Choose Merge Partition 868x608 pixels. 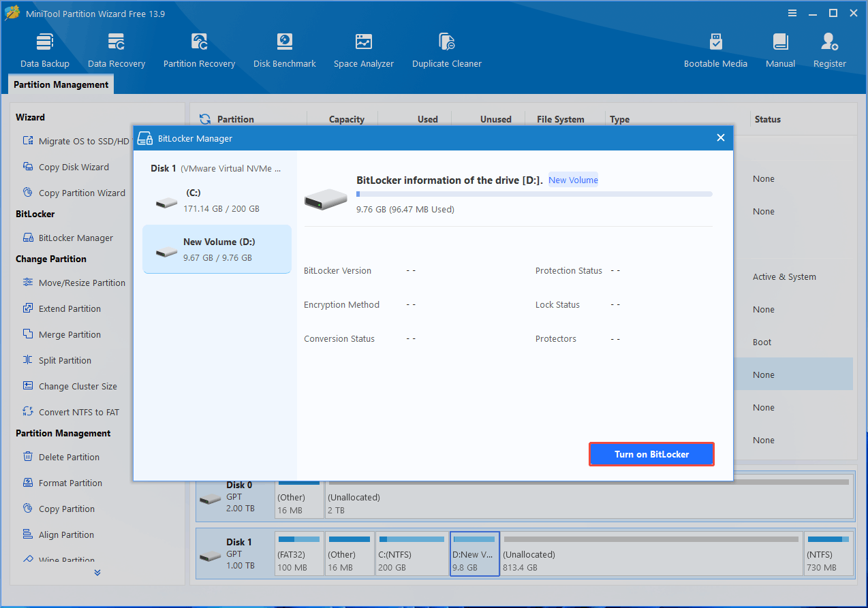pos(61,334)
